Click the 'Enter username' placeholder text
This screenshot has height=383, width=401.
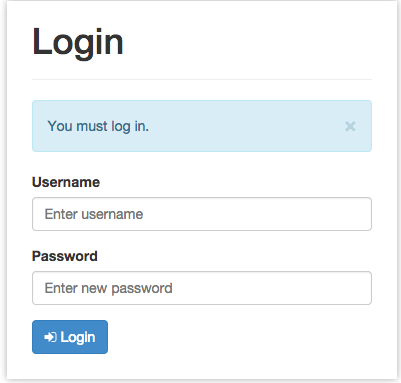(x=94, y=214)
